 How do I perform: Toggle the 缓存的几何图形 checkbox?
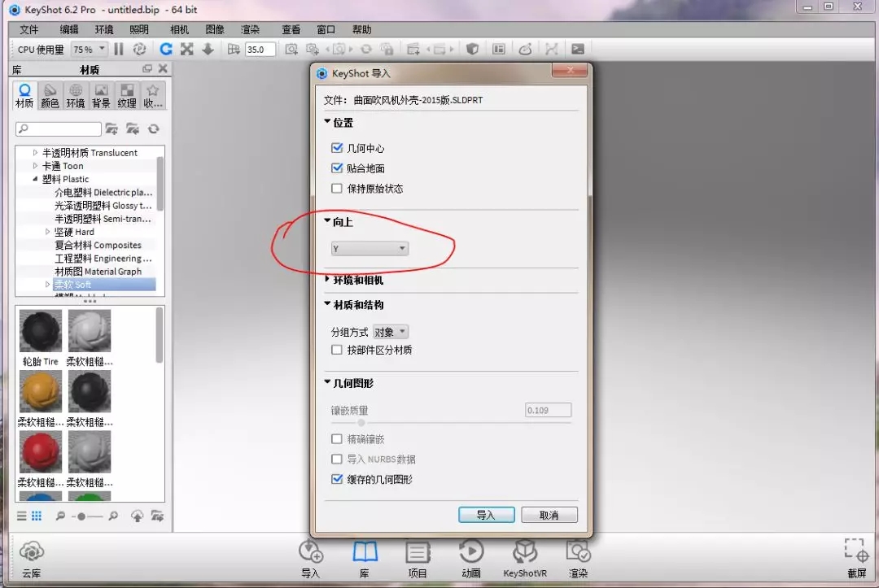(x=337, y=479)
